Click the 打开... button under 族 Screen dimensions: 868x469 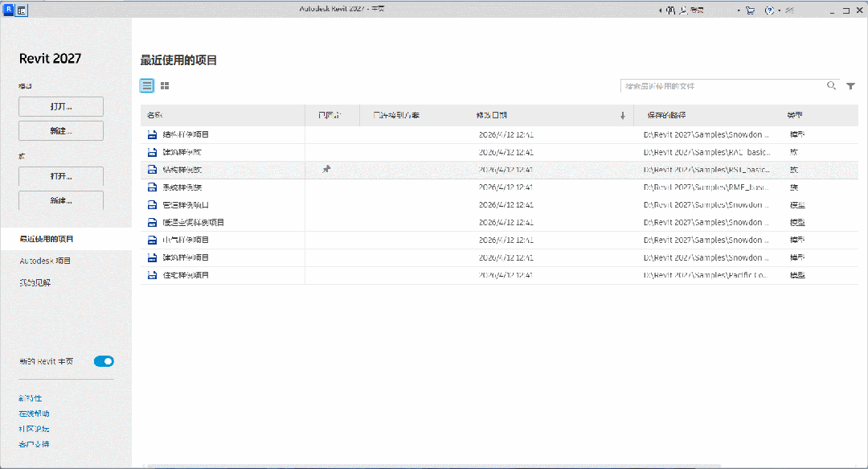[x=61, y=176]
